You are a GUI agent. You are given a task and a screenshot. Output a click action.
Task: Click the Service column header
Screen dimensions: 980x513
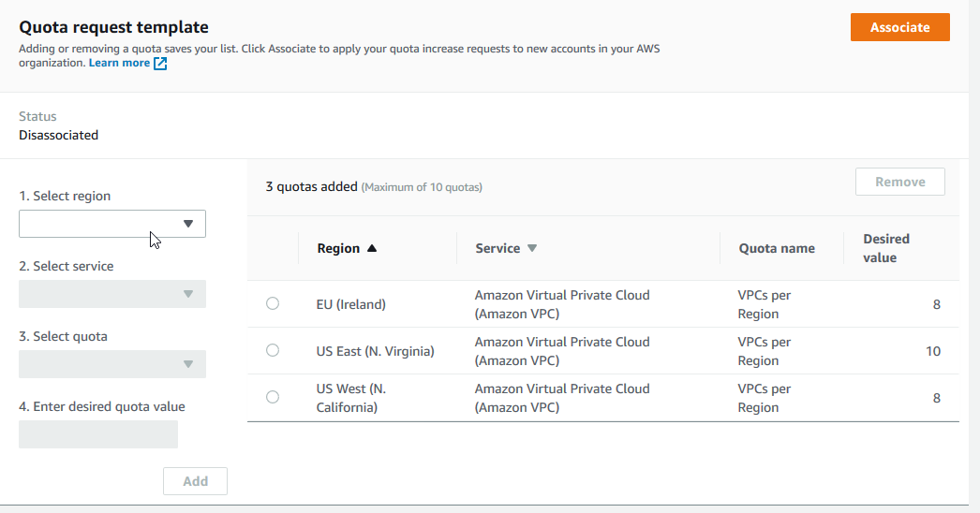497,248
